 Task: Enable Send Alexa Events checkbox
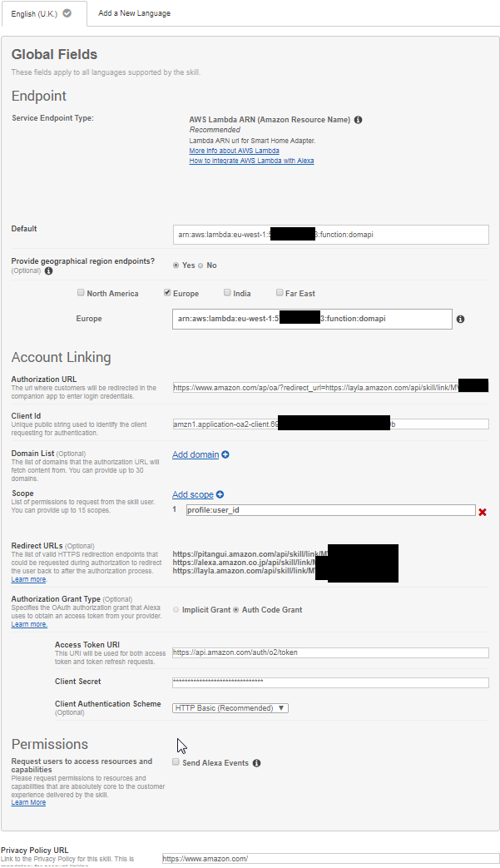coord(176,762)
